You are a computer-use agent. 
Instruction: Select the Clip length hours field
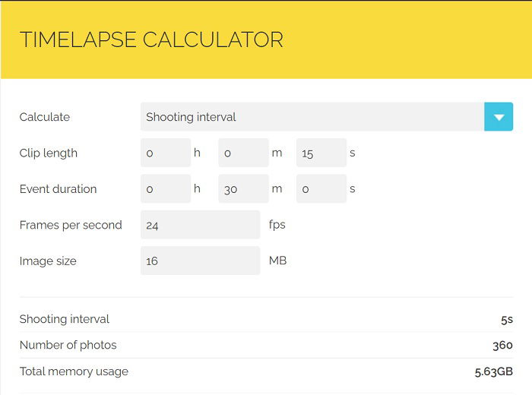tap(166, 153)
